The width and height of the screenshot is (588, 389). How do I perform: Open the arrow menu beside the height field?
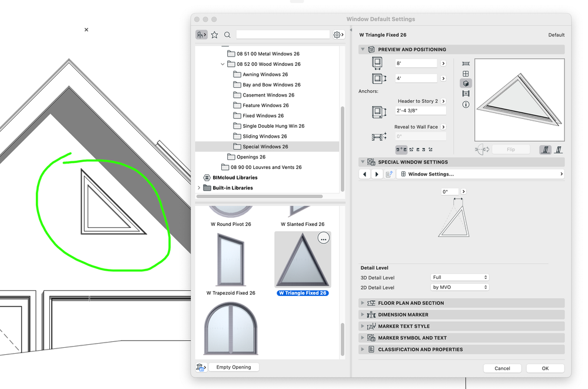443,78
